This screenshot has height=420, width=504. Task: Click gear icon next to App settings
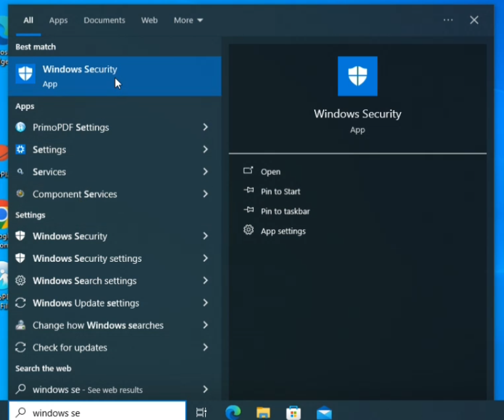[248, 230]
